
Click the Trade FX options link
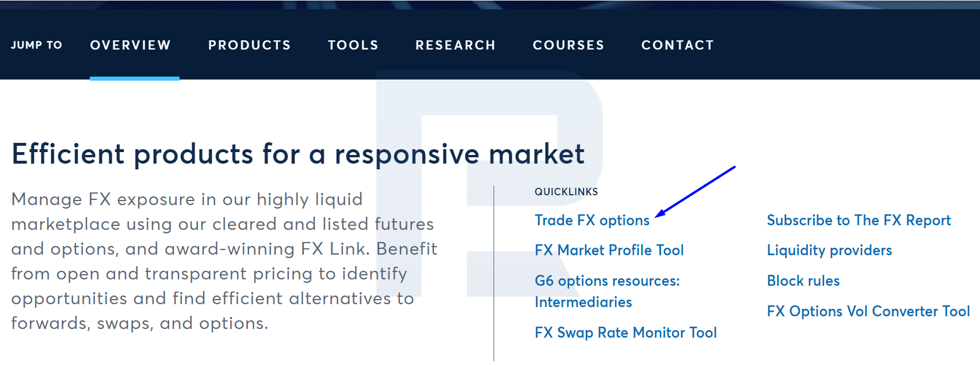[x=592, y=220]
